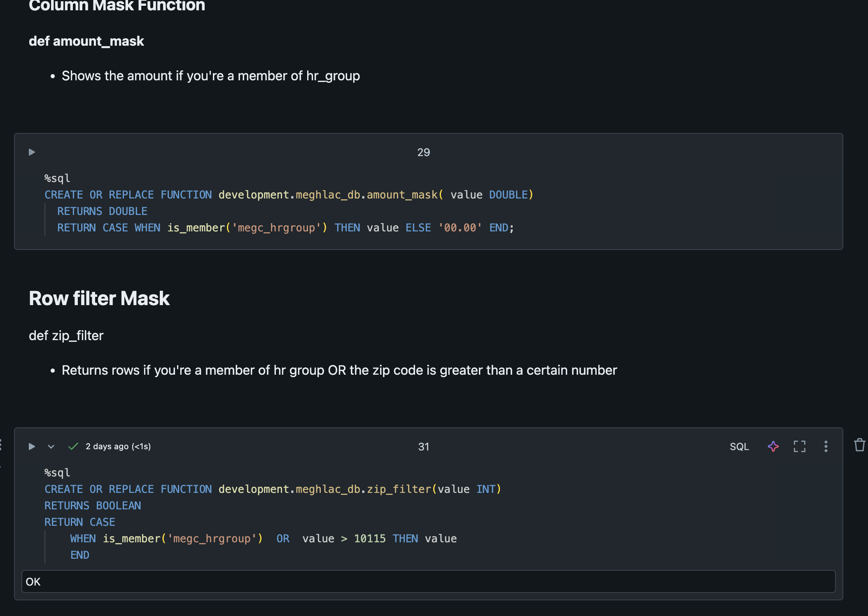Click cell number 29 label
Screen dimensions: 868x616
(x=424, y=152)
